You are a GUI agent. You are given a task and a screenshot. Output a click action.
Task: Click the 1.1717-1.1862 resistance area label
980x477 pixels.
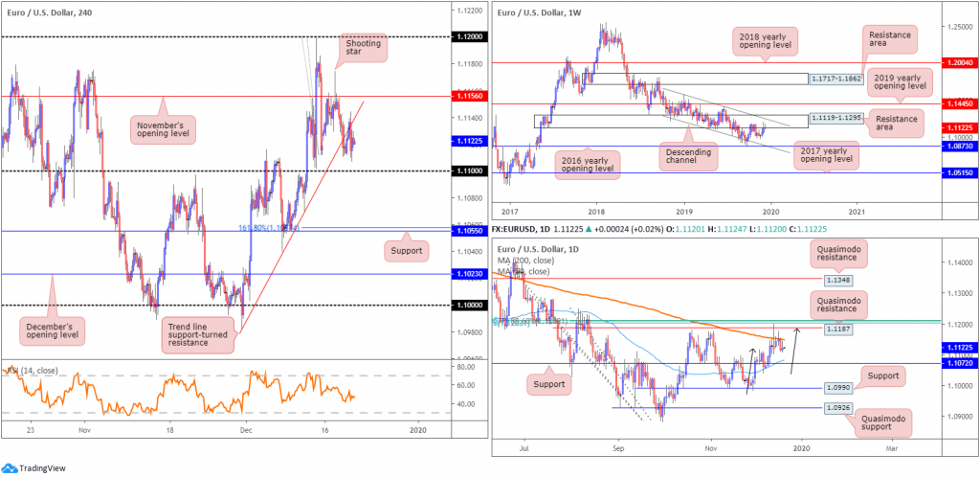click(835, 79)
